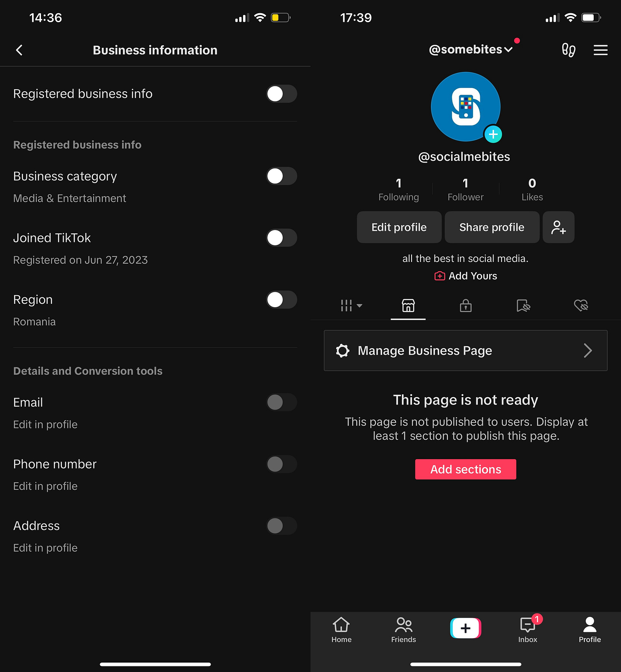The width and height of the screenshot is (621, 672).
Task: Open the Inbox tab
Action: click(528, 630)
